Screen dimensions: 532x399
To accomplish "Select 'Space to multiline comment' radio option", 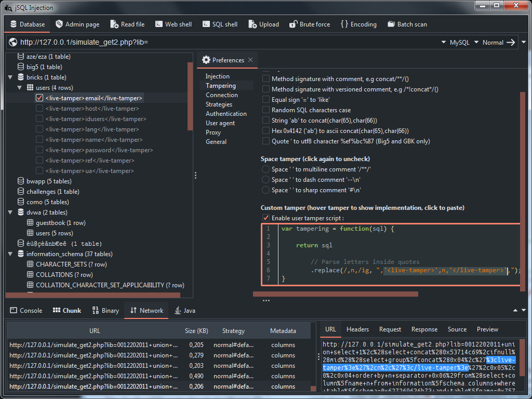I will [266, 169].
